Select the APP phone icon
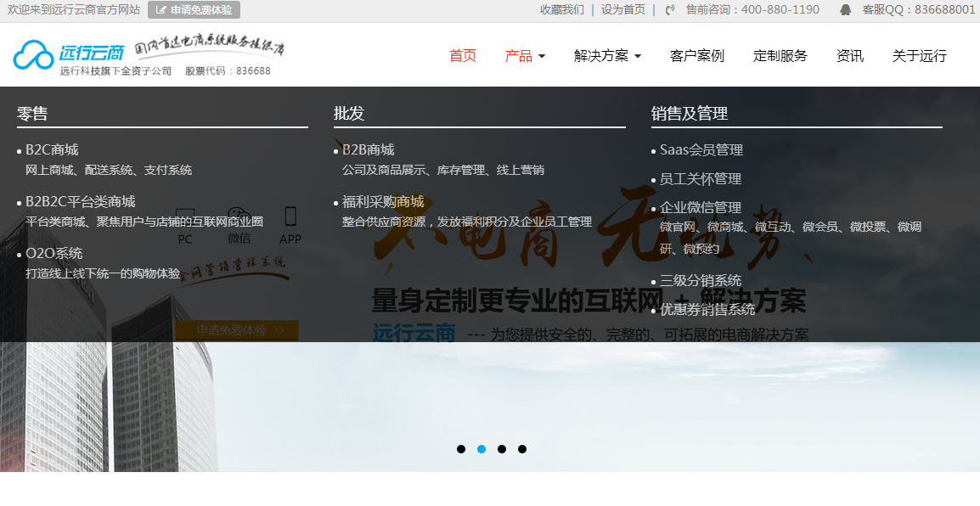Screen dimensions: 980x506 click(x=290, y=216)
